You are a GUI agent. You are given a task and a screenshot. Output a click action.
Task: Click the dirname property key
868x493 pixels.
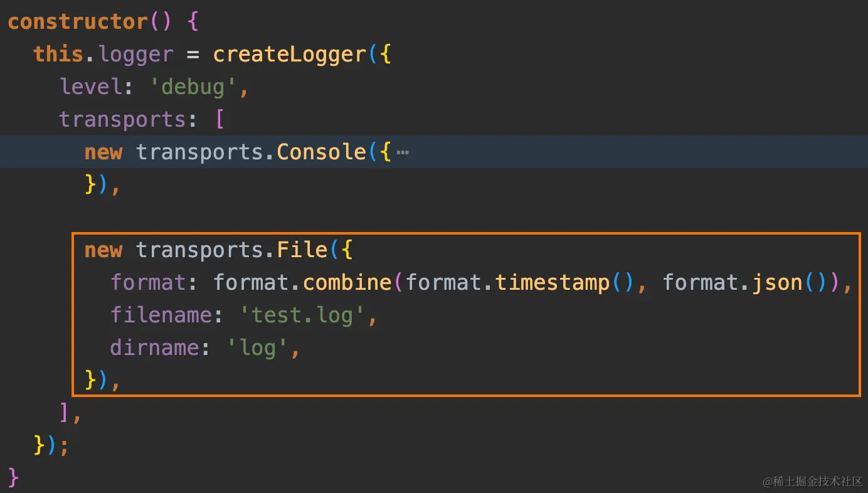(156, 347)
